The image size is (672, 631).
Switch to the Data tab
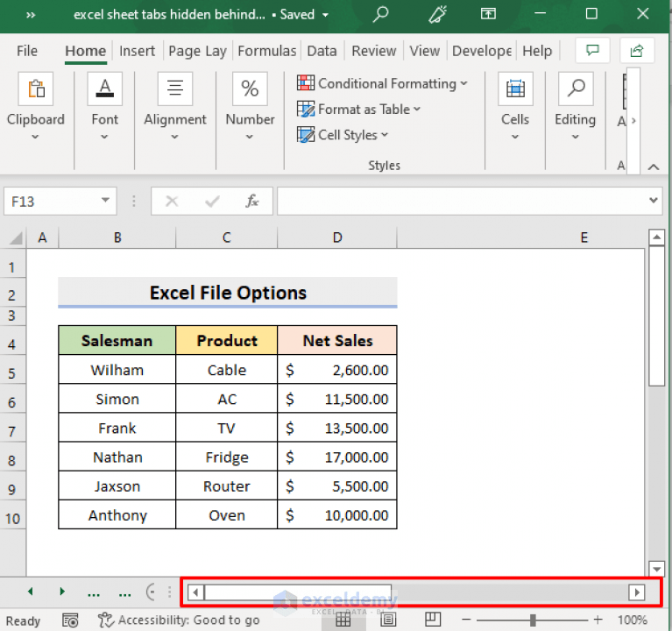point(322,51)
